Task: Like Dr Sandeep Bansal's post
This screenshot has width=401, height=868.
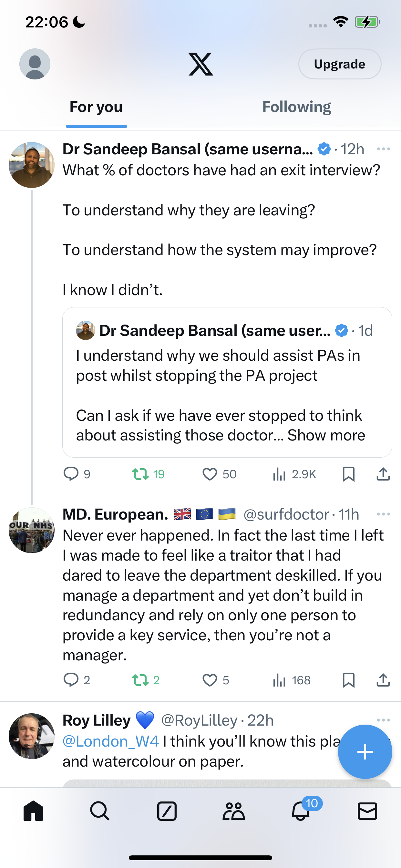Action: pos(219,474)
